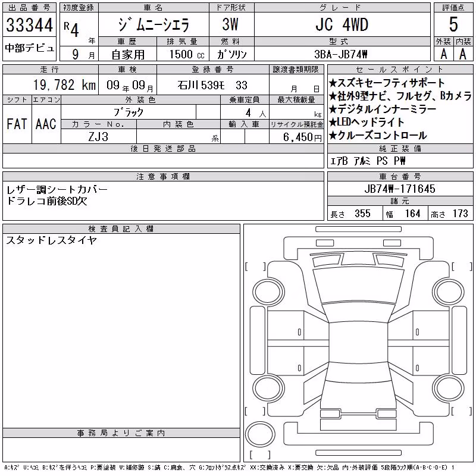Click the hood area in car diagram
The image size is (476, 476).
358,286
